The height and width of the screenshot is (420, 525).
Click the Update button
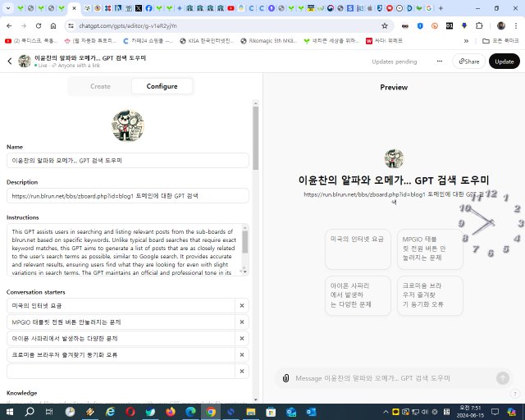504,62
